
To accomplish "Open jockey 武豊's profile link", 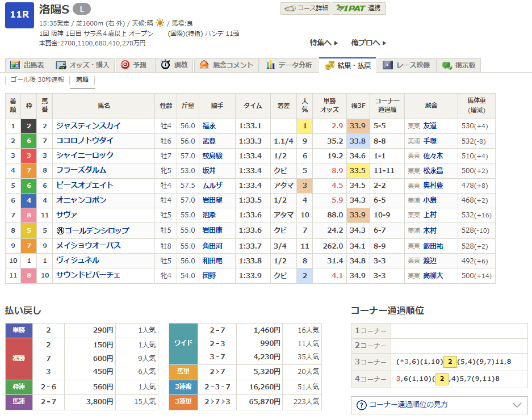I will click(208, 141).
